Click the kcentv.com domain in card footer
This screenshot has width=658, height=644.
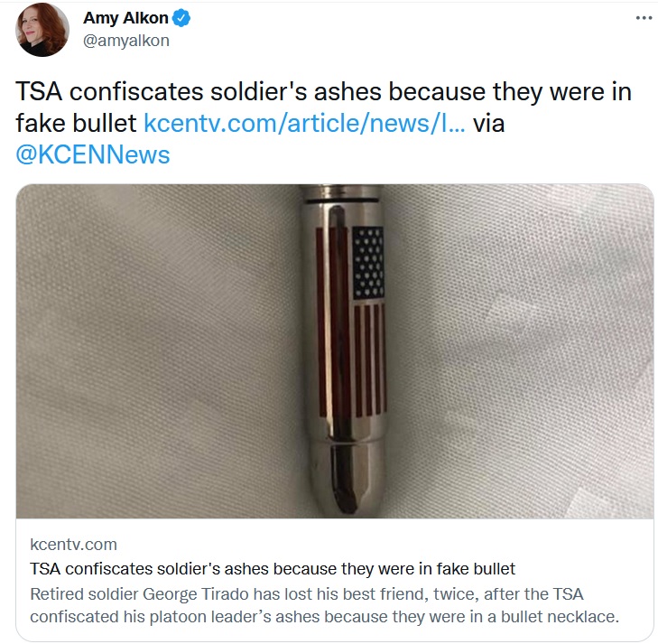[x=73, y=545]
